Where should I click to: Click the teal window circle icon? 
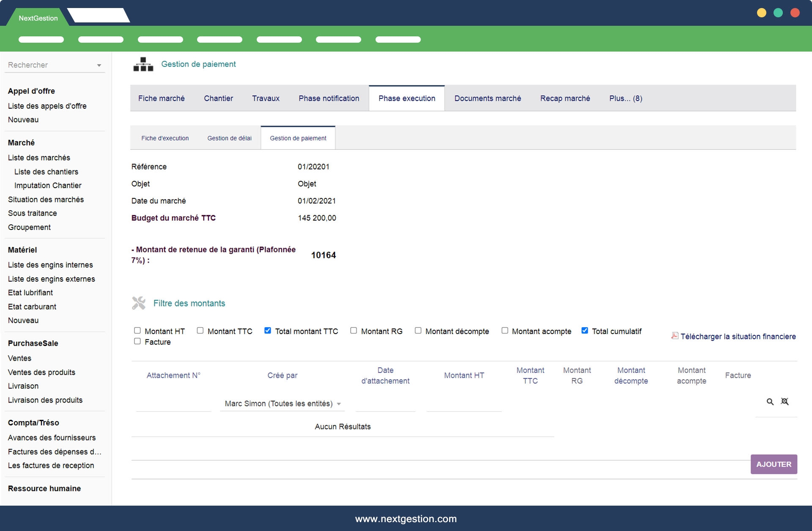pos(778,13)
